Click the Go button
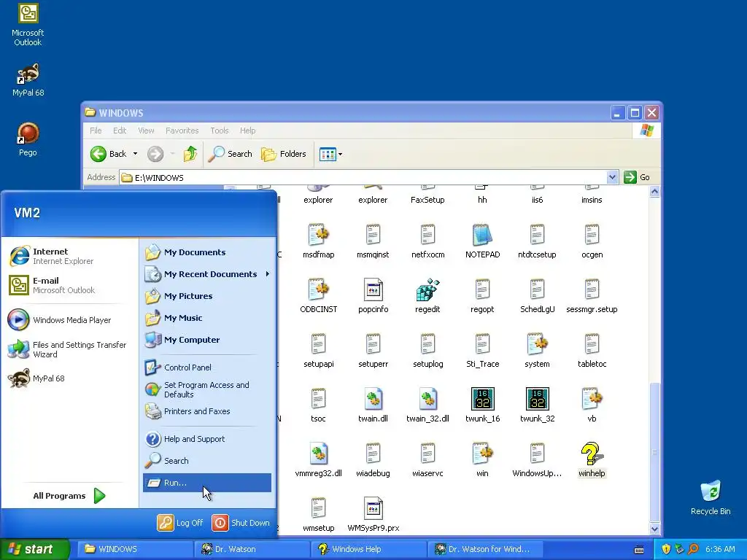This screenshot has width=747, height=560. (638, 177)
